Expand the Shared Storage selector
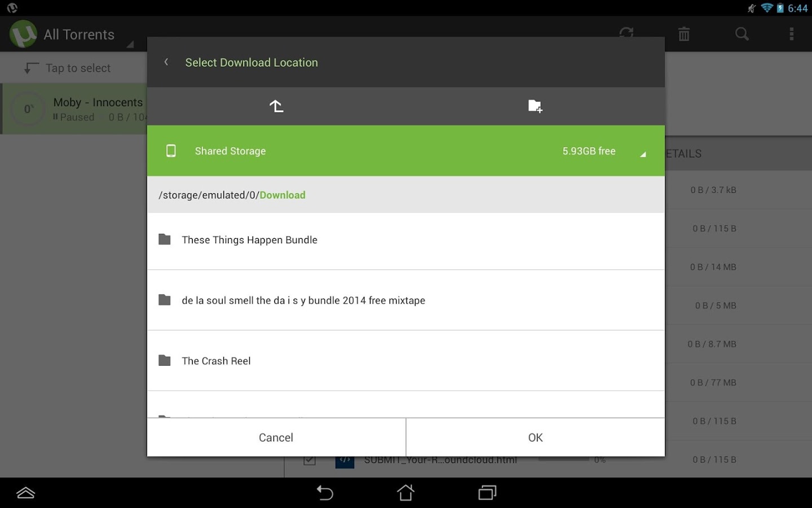 [406, 151]
